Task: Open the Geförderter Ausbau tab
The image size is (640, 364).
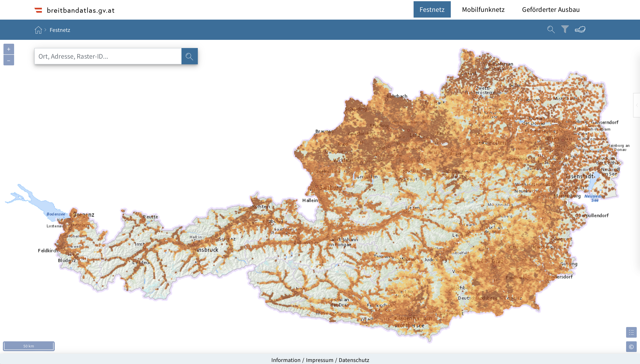Action: pos(550,10)
